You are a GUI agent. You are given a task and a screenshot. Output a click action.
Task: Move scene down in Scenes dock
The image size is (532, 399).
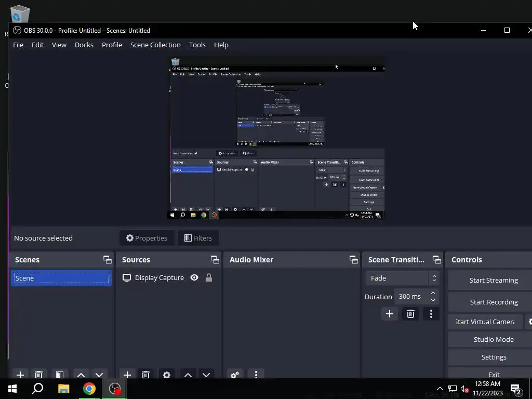[99, 375]
